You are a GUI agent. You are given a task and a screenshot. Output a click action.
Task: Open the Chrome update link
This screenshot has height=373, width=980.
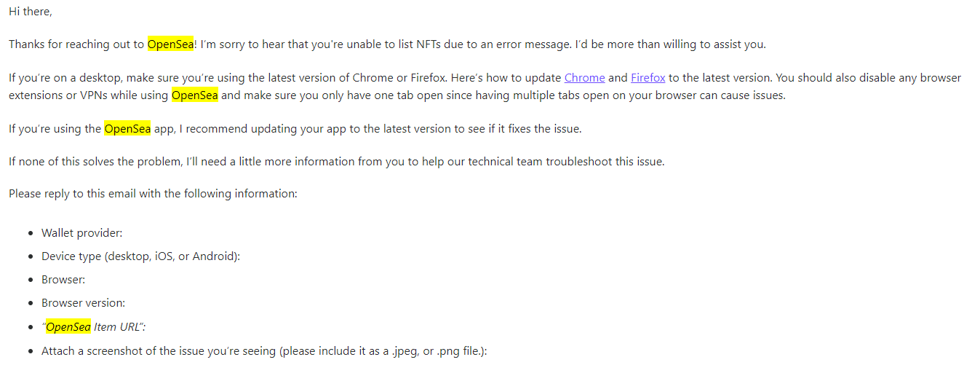tap(584, 77)
